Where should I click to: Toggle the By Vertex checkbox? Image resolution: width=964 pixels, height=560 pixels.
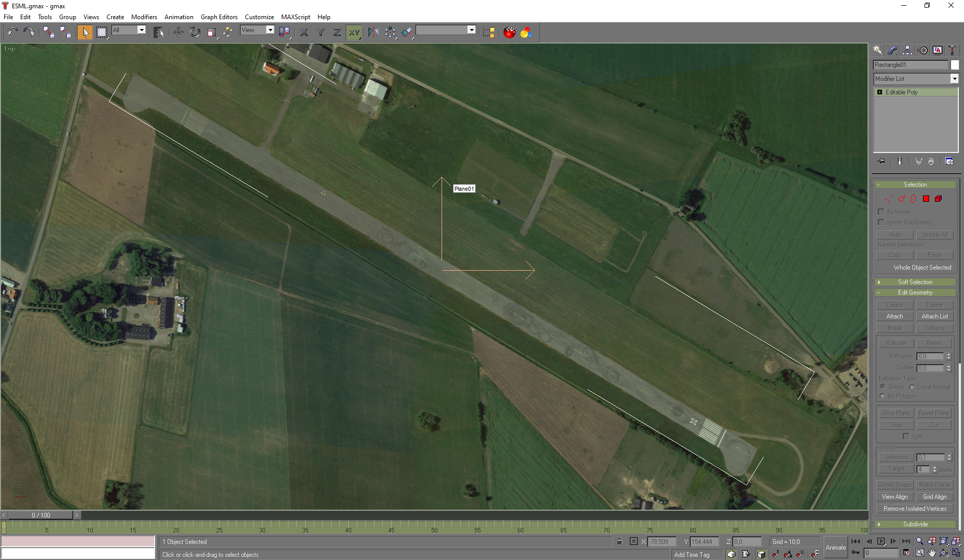click(881, 212)
